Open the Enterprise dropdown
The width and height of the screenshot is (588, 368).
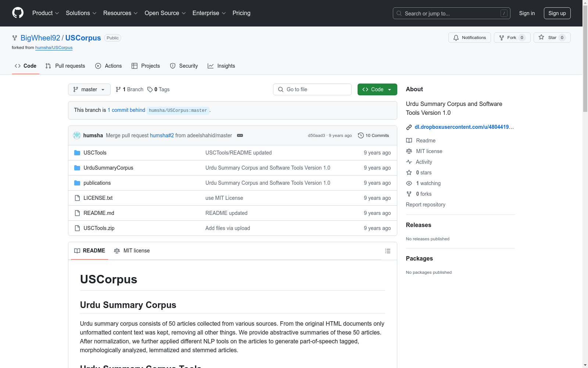[209, 13]
